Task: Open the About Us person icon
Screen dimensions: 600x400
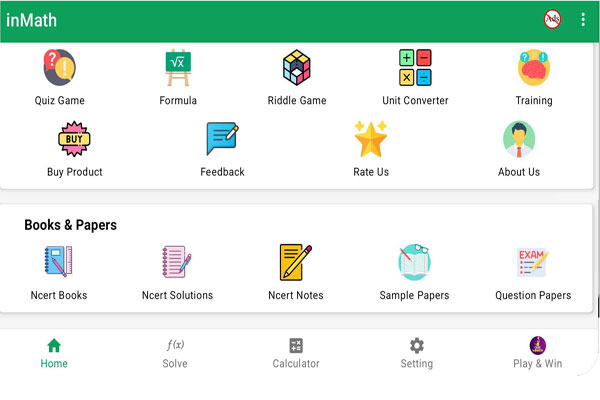Action: point(519,140)
